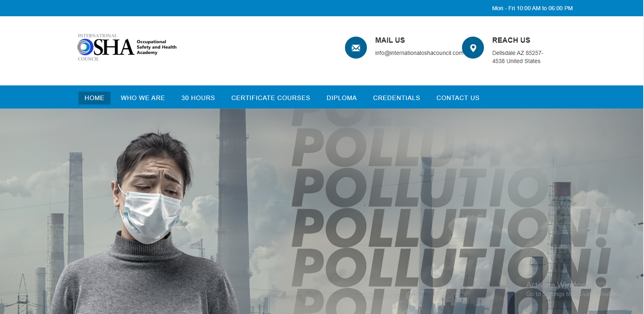Click the Occupational Safety and Health Academy text
This screenshot has height=314, width=644.
coord(156,47)
